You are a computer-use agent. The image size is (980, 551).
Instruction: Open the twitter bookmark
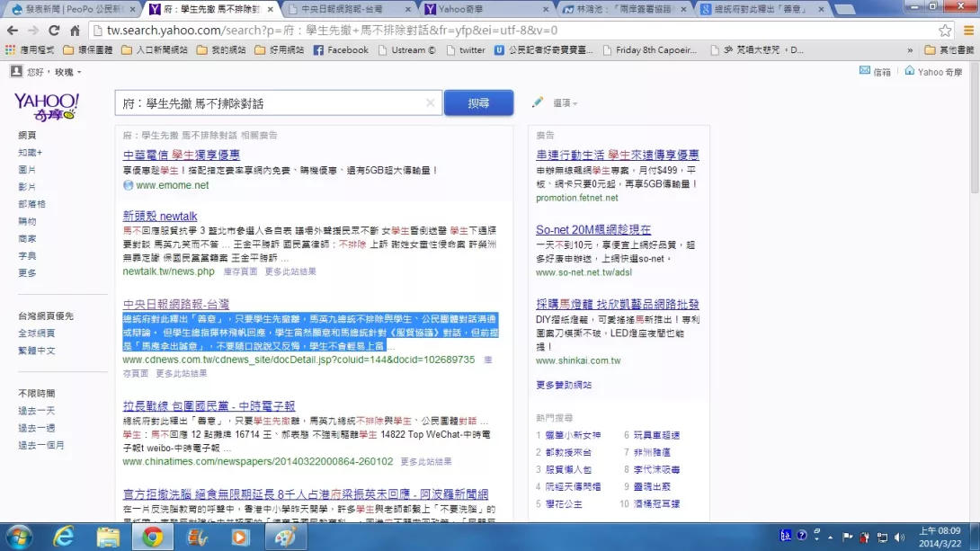466,50
